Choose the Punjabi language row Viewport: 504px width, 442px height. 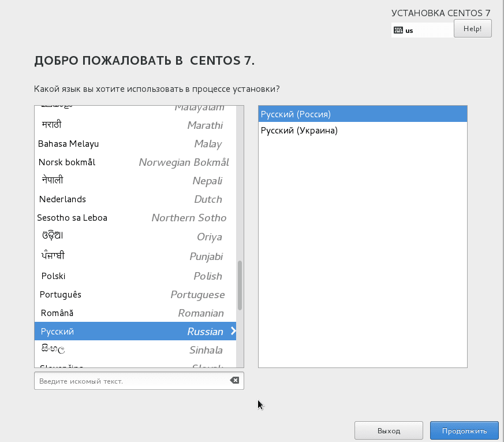135,257
